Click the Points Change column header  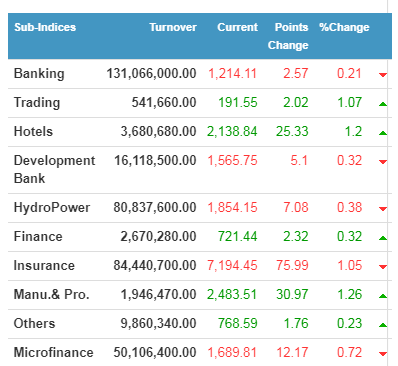pyautogui.click(x=288, y=36)
